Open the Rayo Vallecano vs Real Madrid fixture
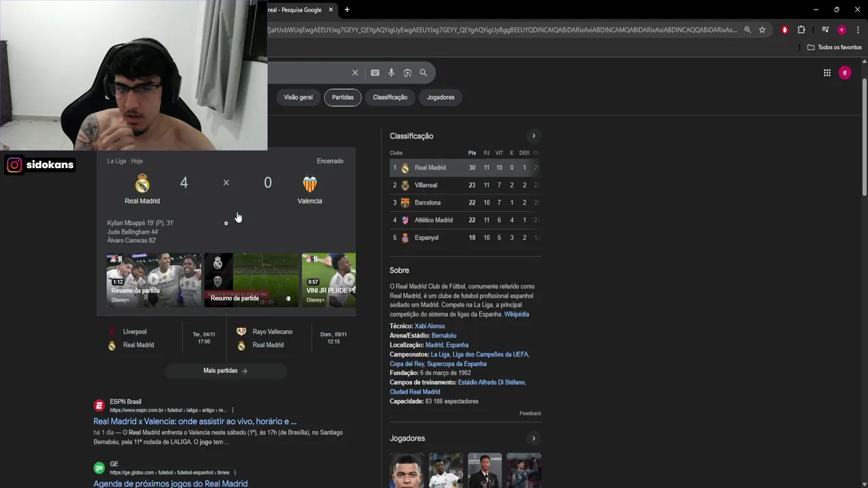This screenshot has width=868, height=488. click(292, 338)
